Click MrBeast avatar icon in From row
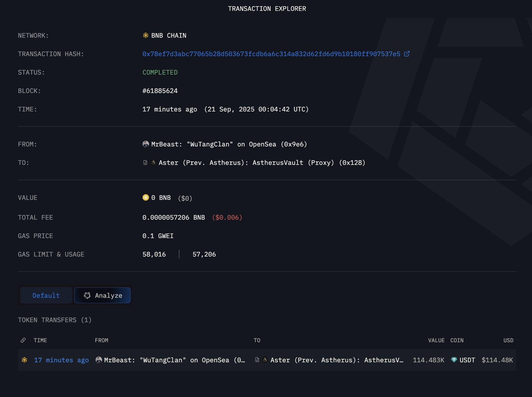The height and width of the screenshot is (397, 532). pyautogui.click(x=146, y=144)
